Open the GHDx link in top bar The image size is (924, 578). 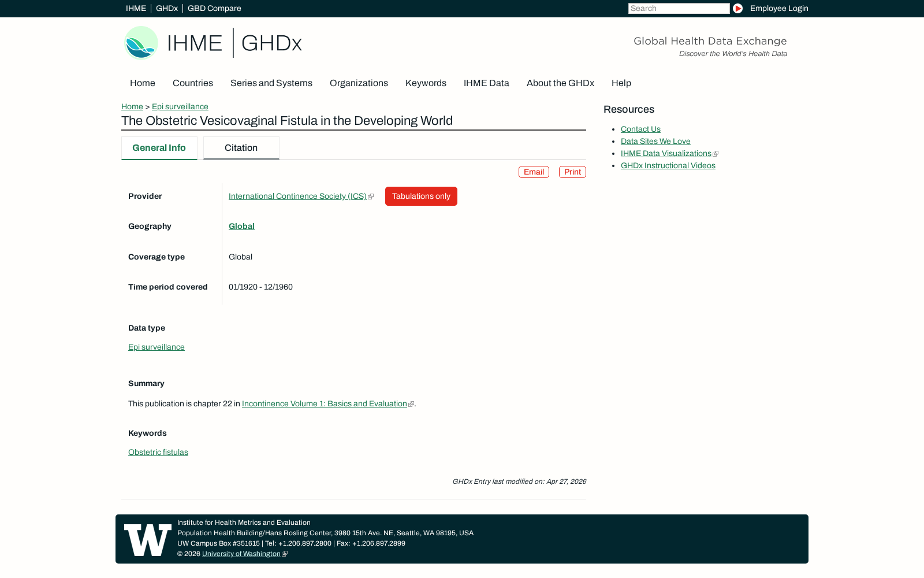[167, 9]
